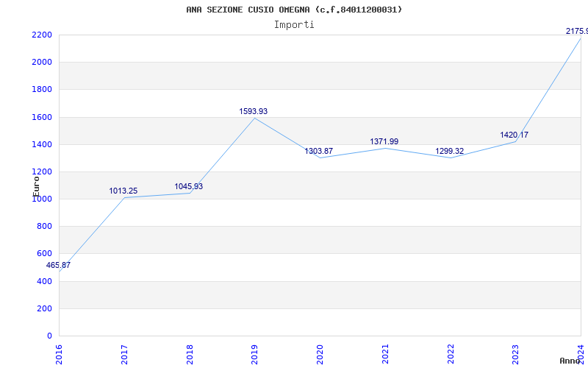Click the 2019 x-axis year label

[254, 355]
